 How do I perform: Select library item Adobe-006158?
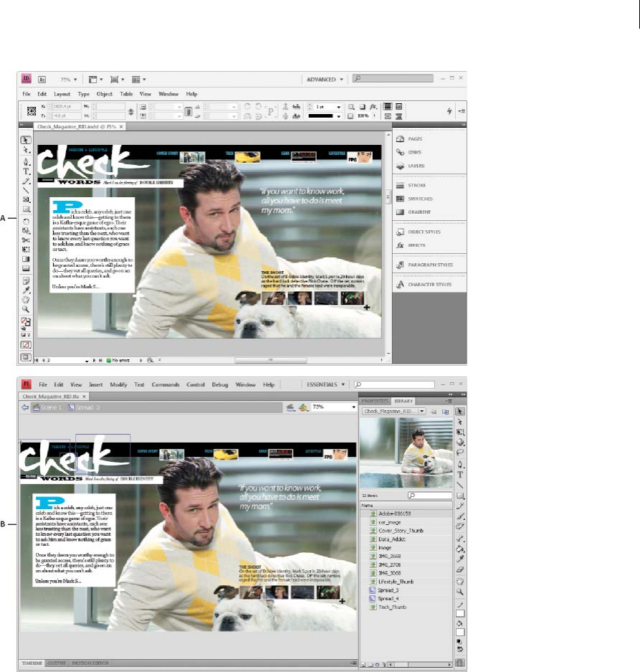[406, 514]
